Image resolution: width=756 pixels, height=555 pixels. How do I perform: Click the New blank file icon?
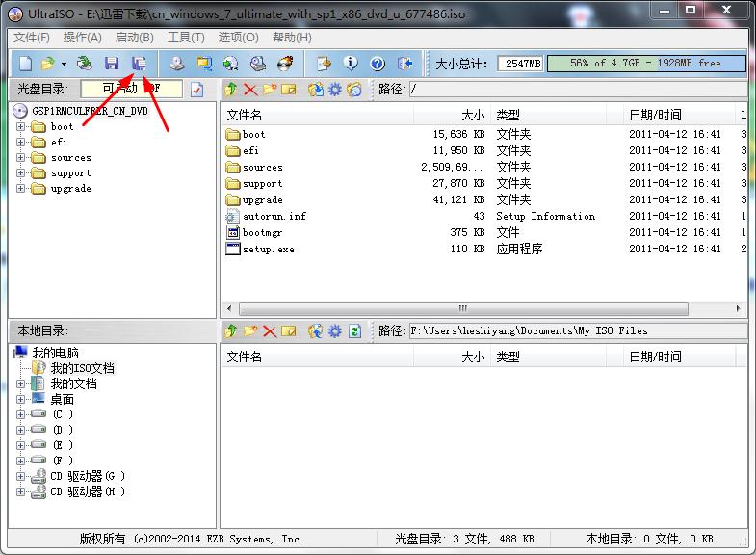coord(25,64)
